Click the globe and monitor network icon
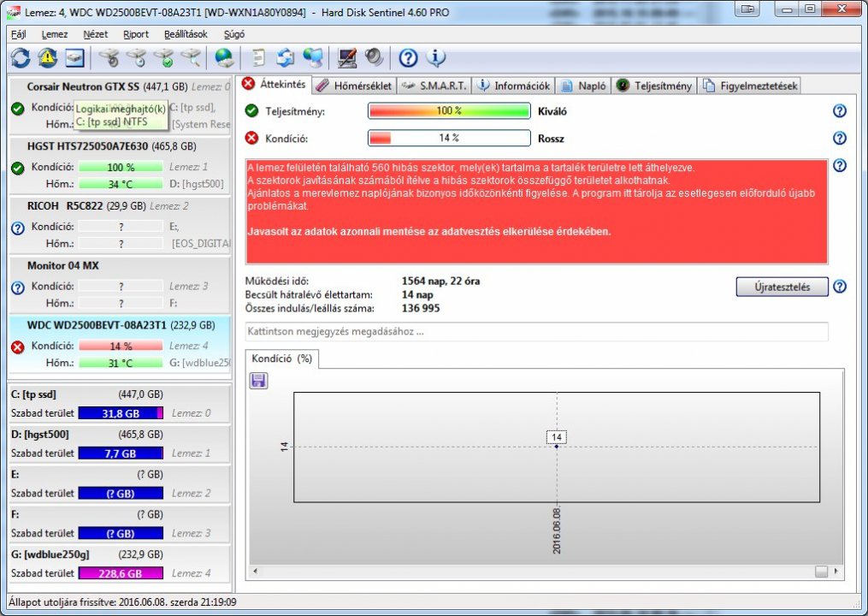Viewport: 868px width, 616px height. [313, 57]
